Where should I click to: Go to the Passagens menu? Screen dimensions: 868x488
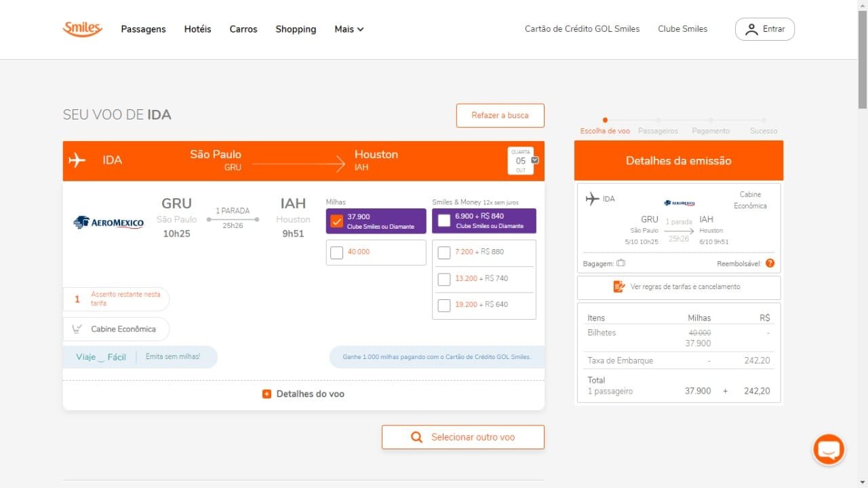143,29
